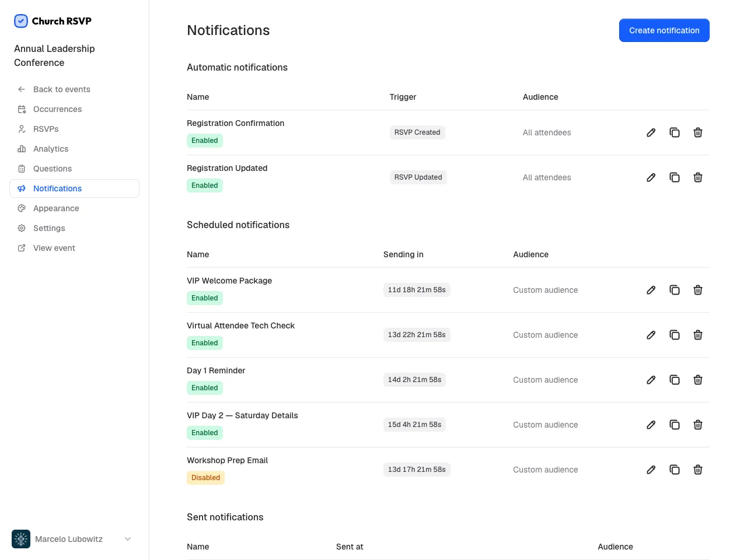Edit the VIP Day 2 Saturday Details notification
Screen dimensions: 747x560
pos(651,425)
